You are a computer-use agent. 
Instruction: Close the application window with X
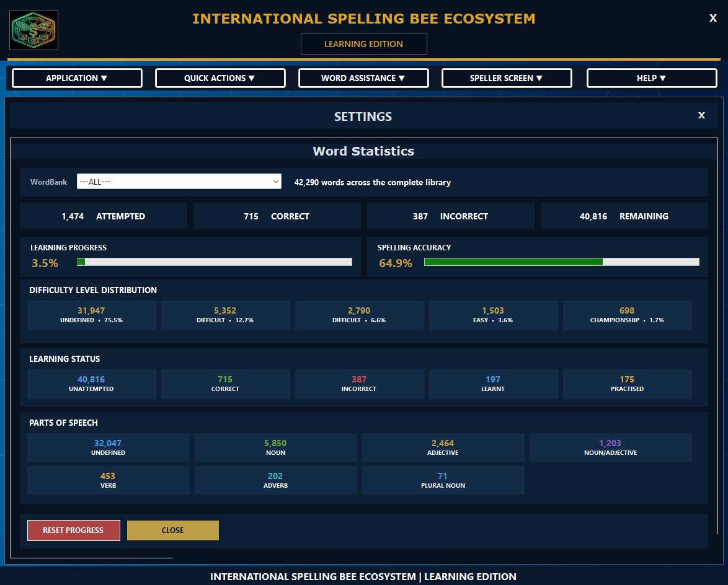pos(712,18)
